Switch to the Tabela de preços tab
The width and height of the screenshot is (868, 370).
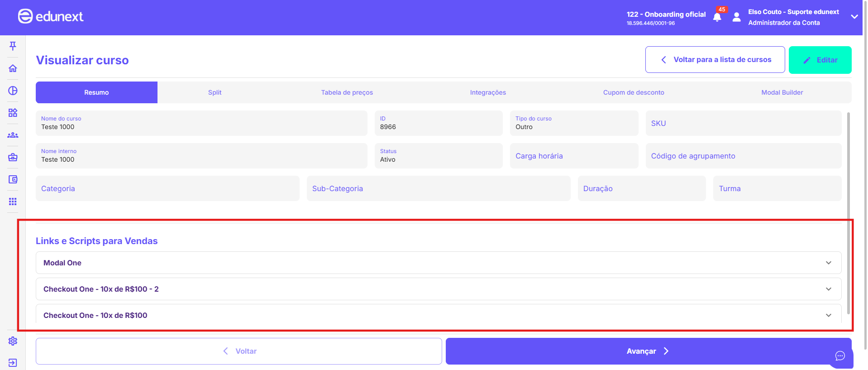tap(347, 92)
